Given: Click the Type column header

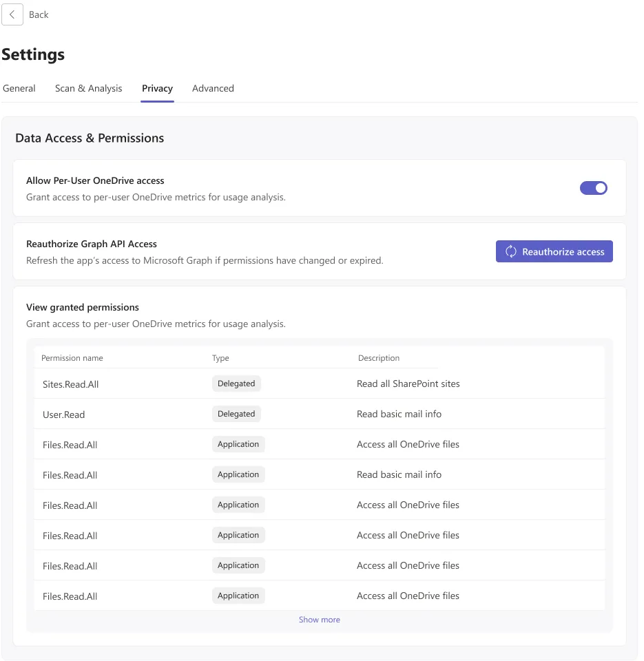Looking at the screenshot, I should (x=220, y=358).
